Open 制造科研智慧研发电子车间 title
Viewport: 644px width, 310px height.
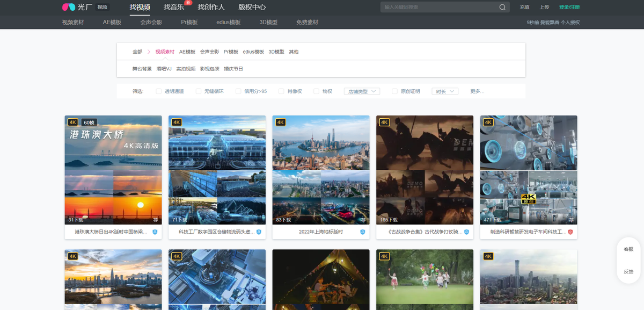pos(528,232)
